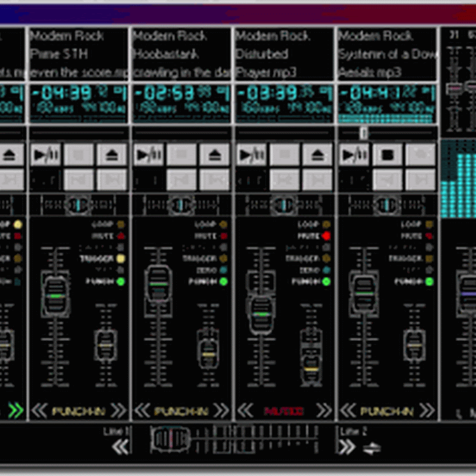Viewport: 476px width, 476px height.
Task: Click left arrows beside System of a Down PUNCH-IN
Action: [348, 411]
